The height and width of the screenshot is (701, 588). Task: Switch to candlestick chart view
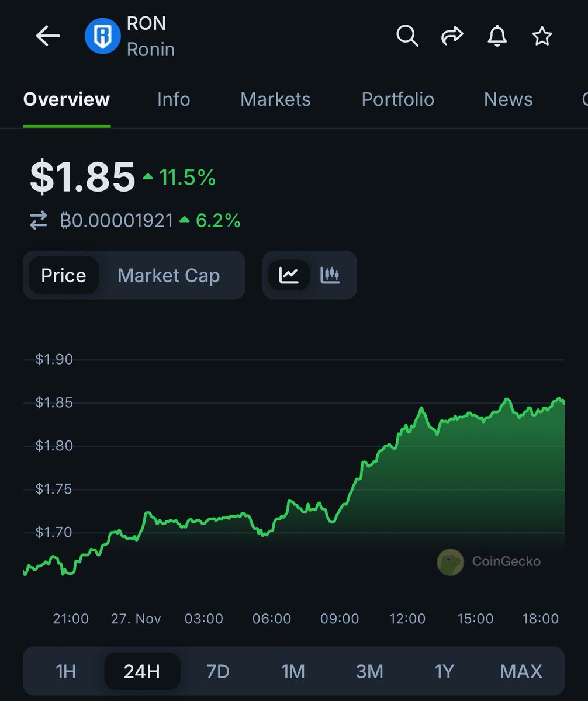[x=330, y=275]
